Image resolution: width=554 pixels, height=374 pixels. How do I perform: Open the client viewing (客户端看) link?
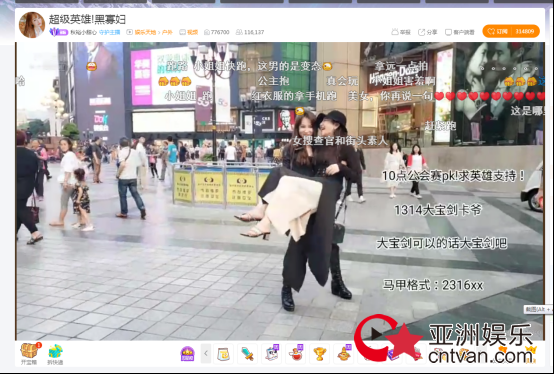(x=460, y=32)
